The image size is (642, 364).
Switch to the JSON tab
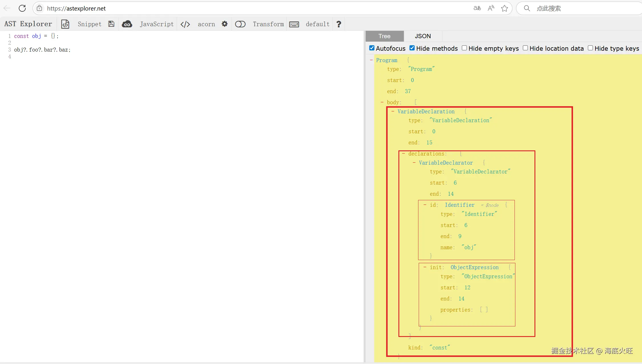pyautogui.click(x=423, y=36)
